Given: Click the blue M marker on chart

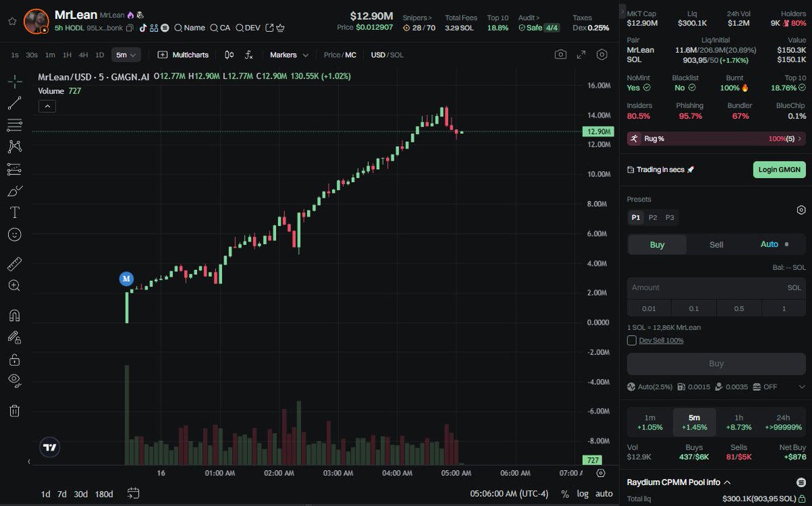Looking at the screenshot, I should (127, 278).
